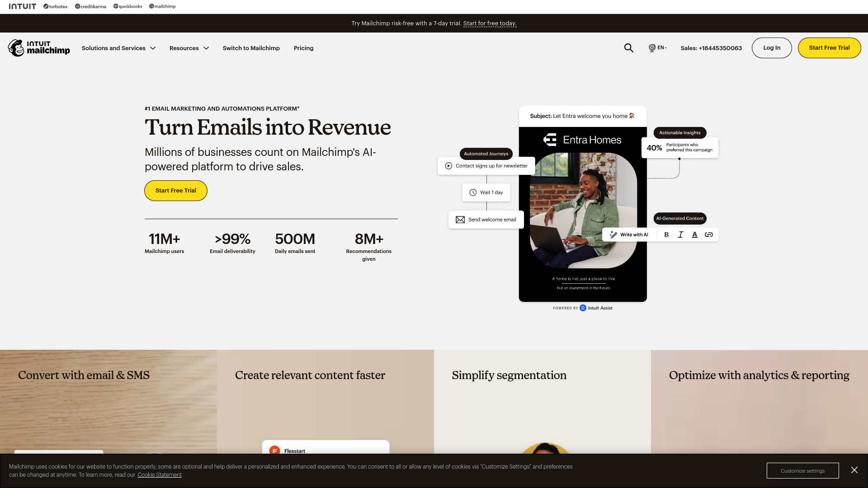This screenshot has width=868, height=488.
Task: Click the Write with AI pencil icon
Action: 613,235
